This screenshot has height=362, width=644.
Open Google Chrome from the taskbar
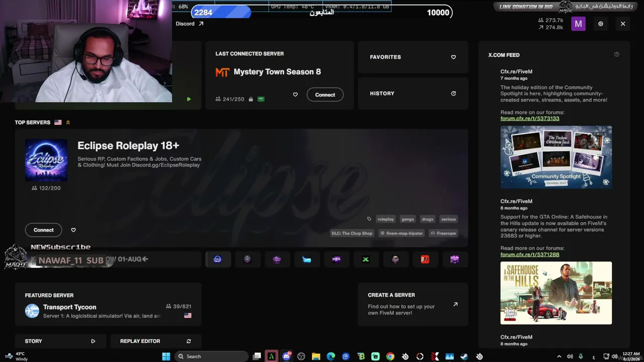click(390, 356)
